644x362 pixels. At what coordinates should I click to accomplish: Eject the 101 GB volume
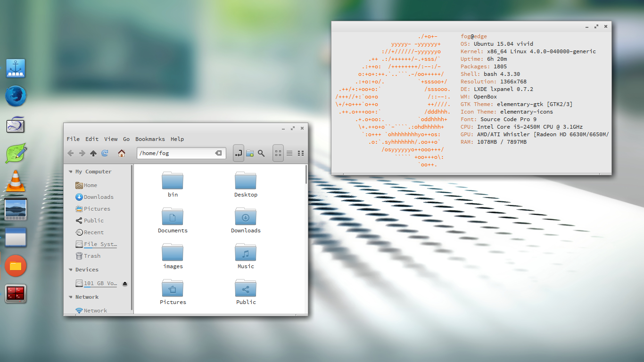125,284
